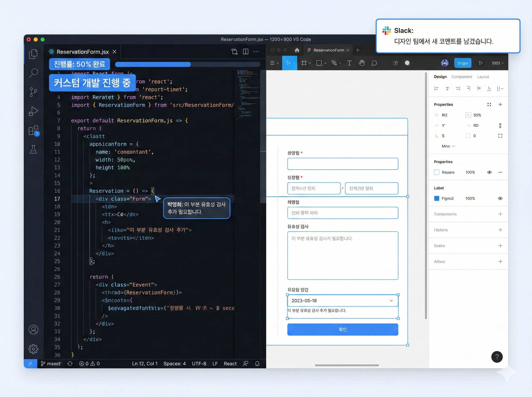Open the Run and Debug view
The width and height of the screenshot is (532, 397).
(x=33, y=111)
